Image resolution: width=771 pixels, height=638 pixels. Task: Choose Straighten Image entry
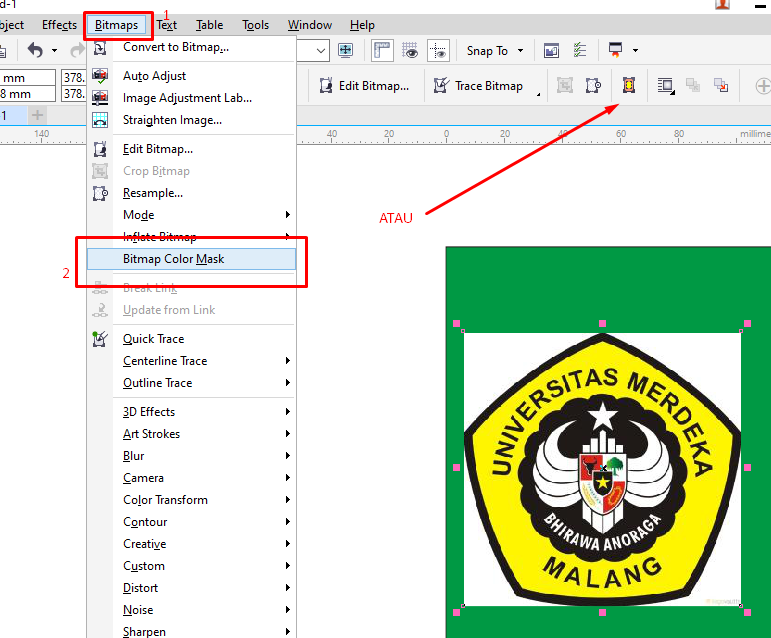(x=192, y=120)
